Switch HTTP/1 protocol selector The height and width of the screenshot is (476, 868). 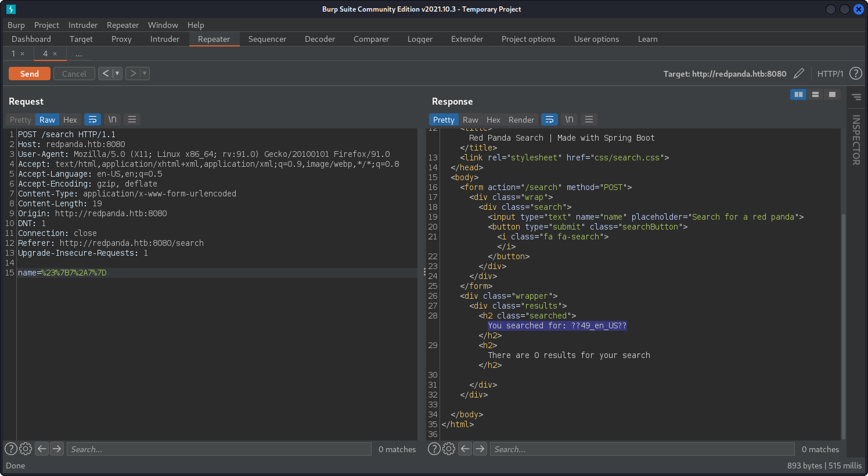coord(830,74)
